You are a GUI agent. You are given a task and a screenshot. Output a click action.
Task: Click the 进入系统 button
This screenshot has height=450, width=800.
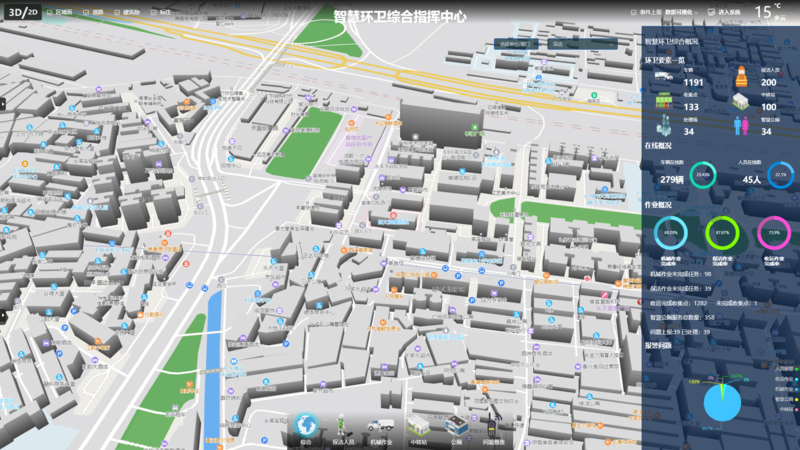coord(727,13)
